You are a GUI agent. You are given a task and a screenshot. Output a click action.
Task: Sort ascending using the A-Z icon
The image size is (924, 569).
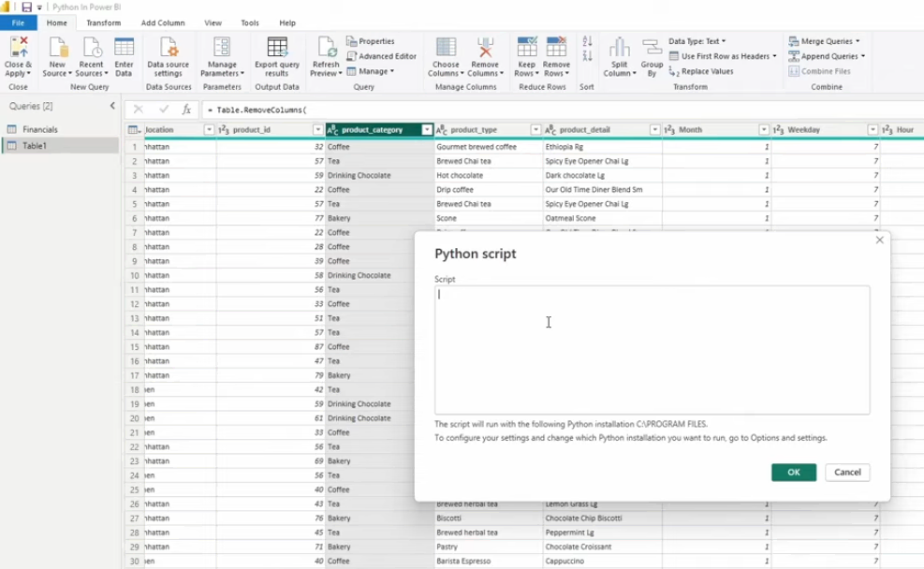tap(587, 41)
